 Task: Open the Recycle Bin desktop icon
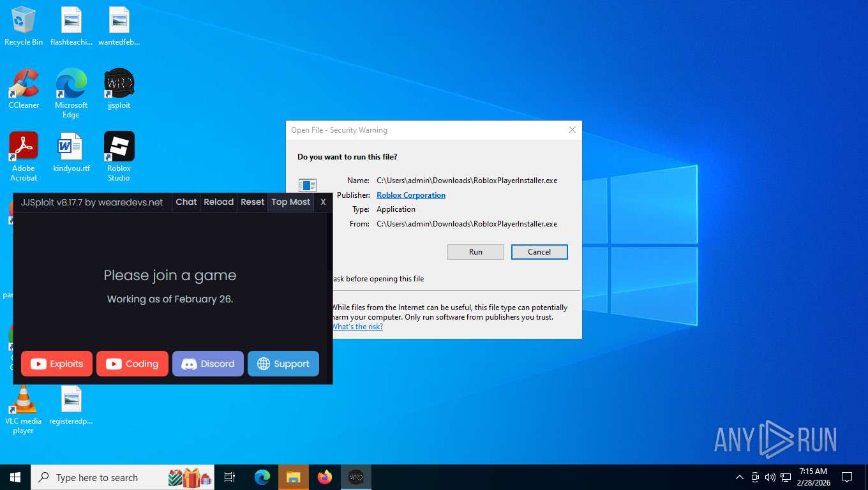(24, 26)
